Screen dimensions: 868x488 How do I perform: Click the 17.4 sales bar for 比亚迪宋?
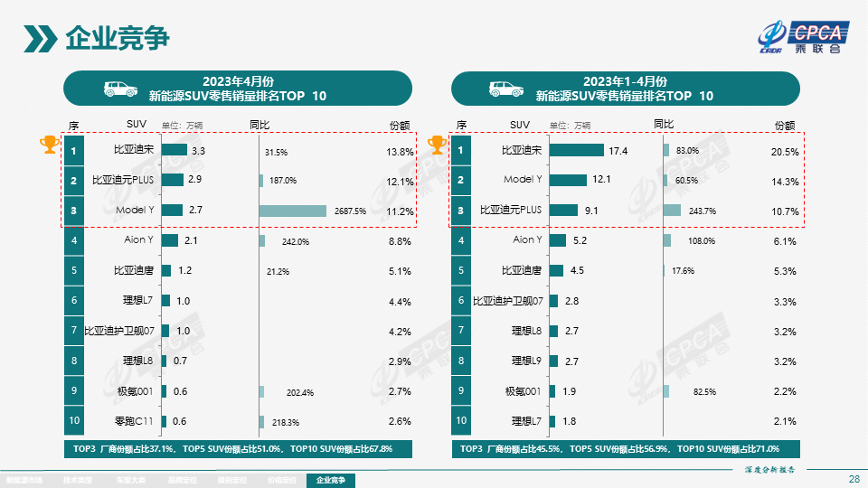[576, 151]
